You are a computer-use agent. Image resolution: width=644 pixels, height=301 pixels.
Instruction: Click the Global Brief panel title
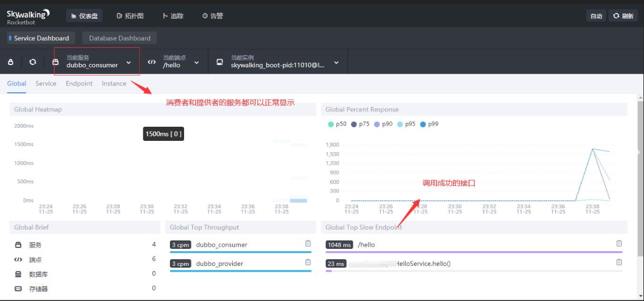click(x=32, y=227)
